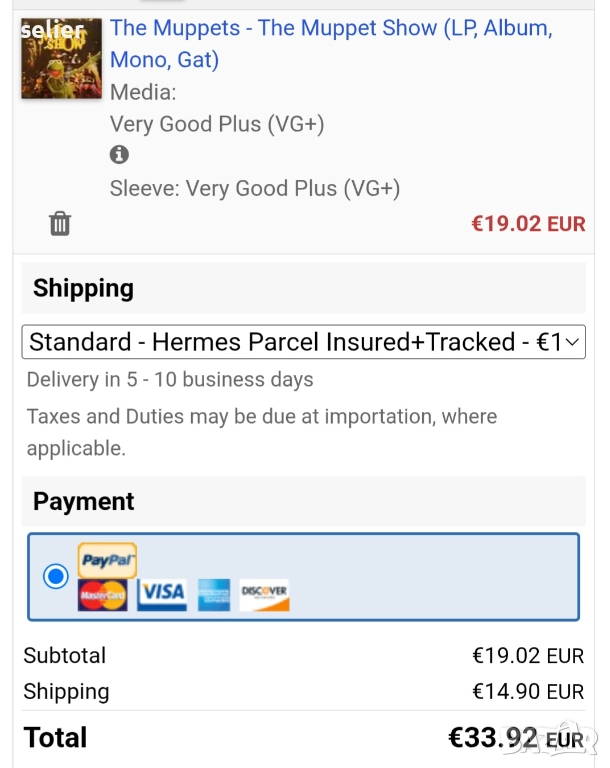
Task: Click the €14.90 EUR shipping cost
Action: pyautogui.click(x=527, y=691)
